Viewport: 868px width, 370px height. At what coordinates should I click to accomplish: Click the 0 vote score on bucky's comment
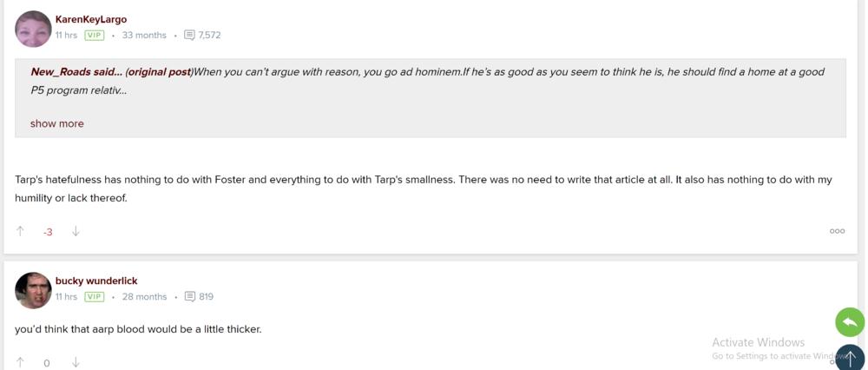[x=47, y=363]
